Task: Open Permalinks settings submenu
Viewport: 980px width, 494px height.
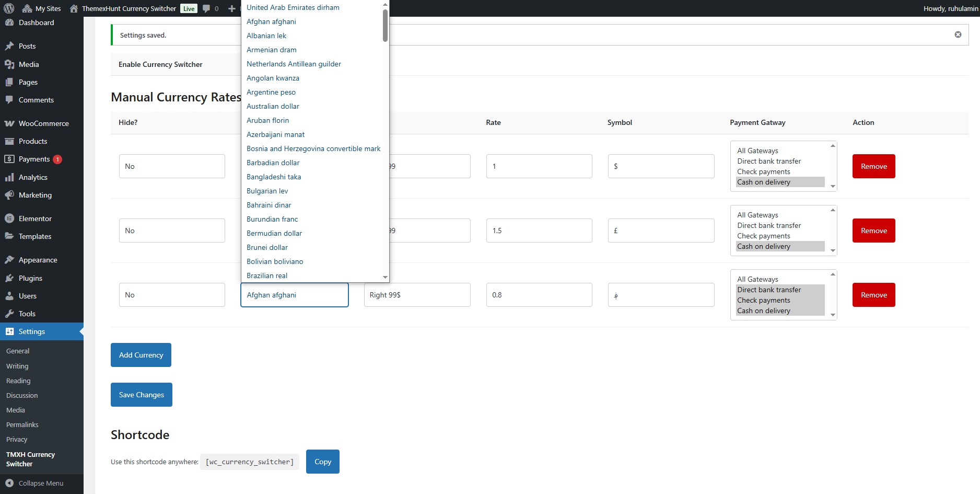Action: tap(22, 424)
